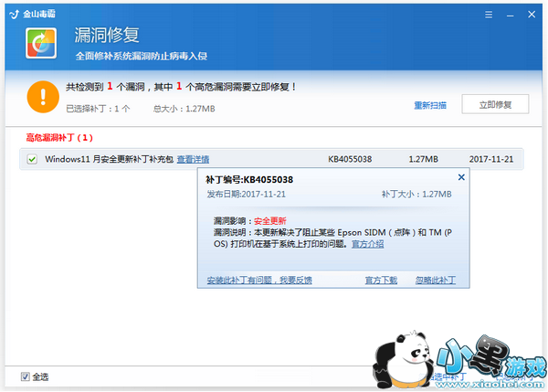Click the 高危漏洞补丁 (1) heading

[59, 138]
